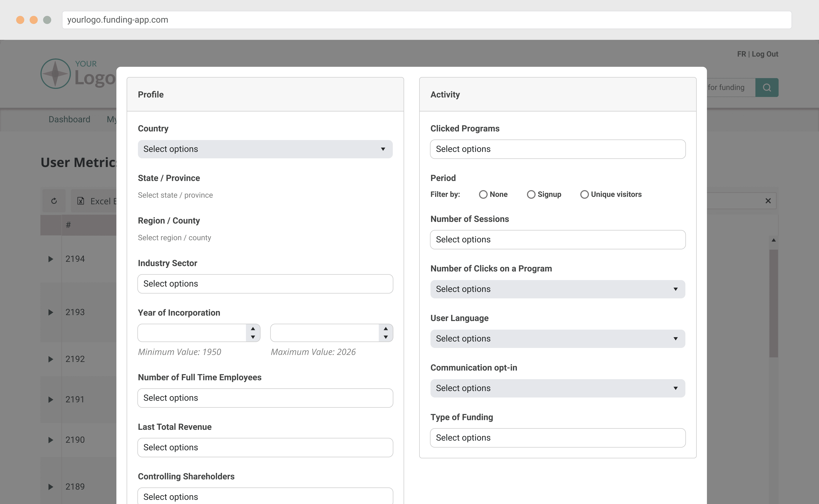This screenshot has height=504, width=819.
Task: Click the Select region / county field
Action: click(x=174, y=238)
